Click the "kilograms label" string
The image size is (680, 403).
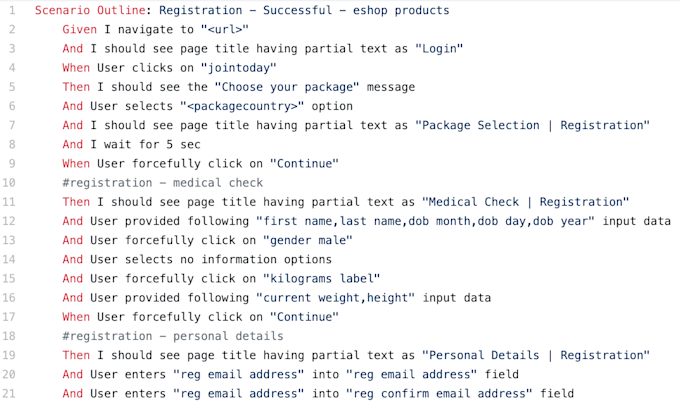[321, 278]
